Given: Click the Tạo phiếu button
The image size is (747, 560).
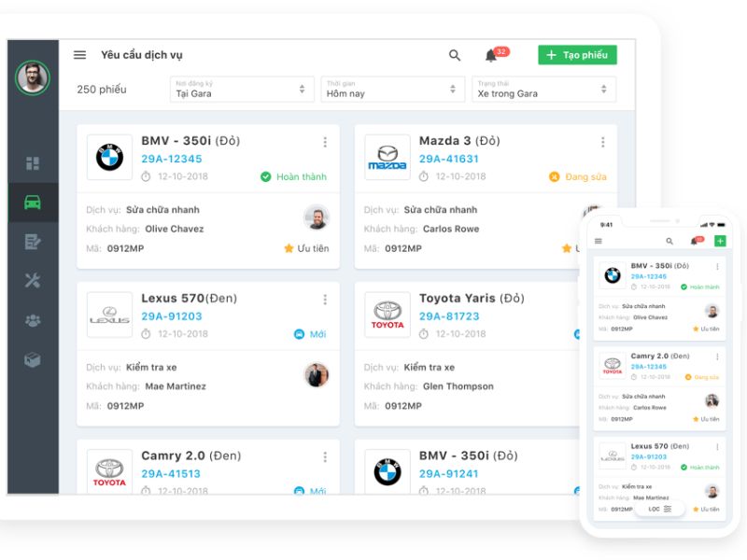Looking at the screenshot, I should [577, 55].
